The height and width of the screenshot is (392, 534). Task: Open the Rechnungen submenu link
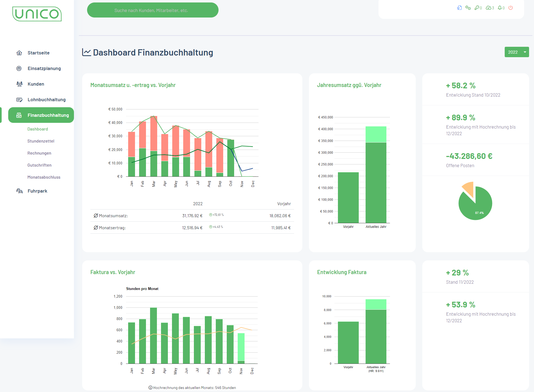pyautogui.click(x=39, y=153)
